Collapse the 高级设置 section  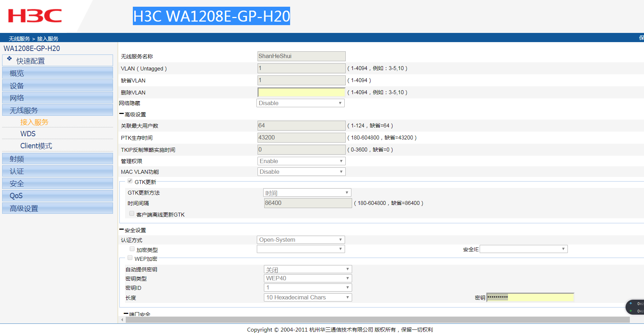click(122, 114)
